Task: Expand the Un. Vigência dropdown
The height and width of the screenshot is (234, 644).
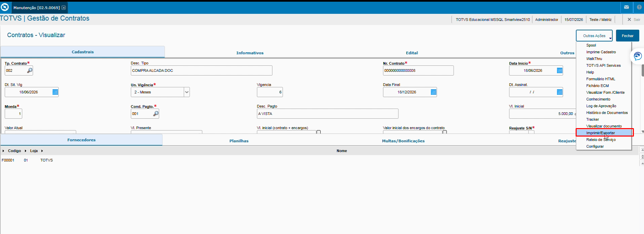Action: [187, 92]
